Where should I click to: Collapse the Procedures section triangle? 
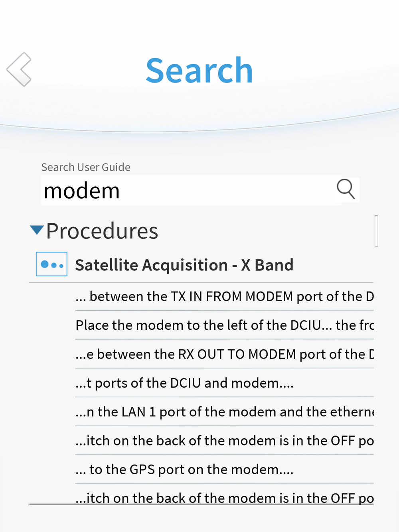pyautogui.click(x=37, y=230)
